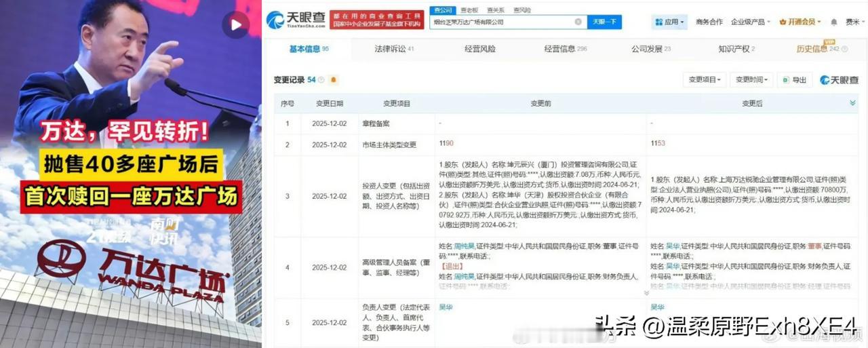This screenshot has width=868, height=348.
Task: Open the 开通会员 membership dropdown
Action: click(x=800, y=22)
